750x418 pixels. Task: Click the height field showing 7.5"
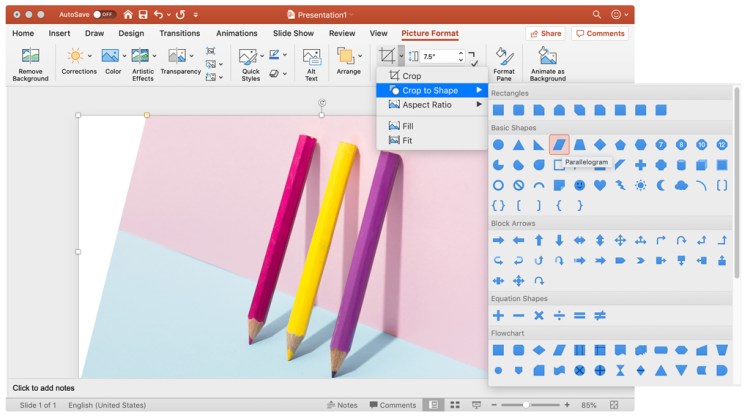(439, 56)
